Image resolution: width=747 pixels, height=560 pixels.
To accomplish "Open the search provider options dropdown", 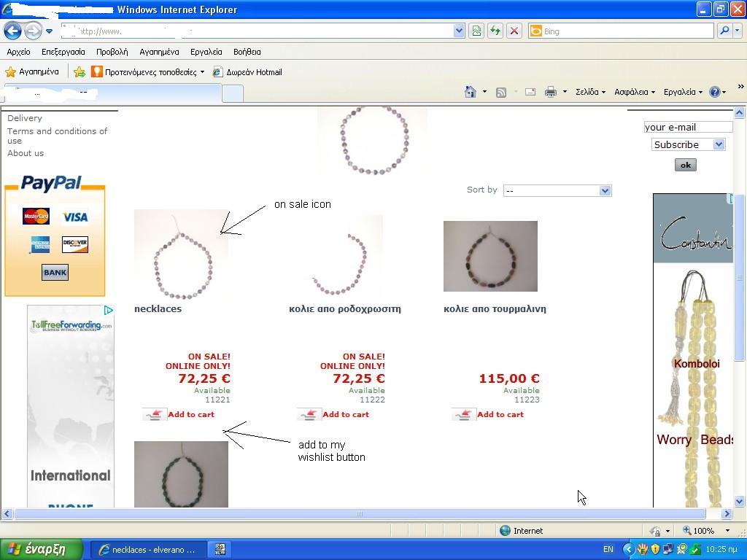I will click(x=737, y=31).
